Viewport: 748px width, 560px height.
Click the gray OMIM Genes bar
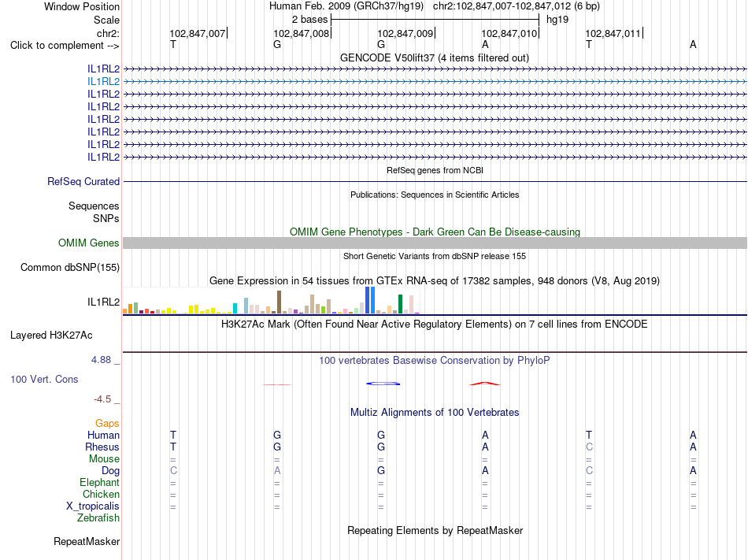[x=435, y=243]
